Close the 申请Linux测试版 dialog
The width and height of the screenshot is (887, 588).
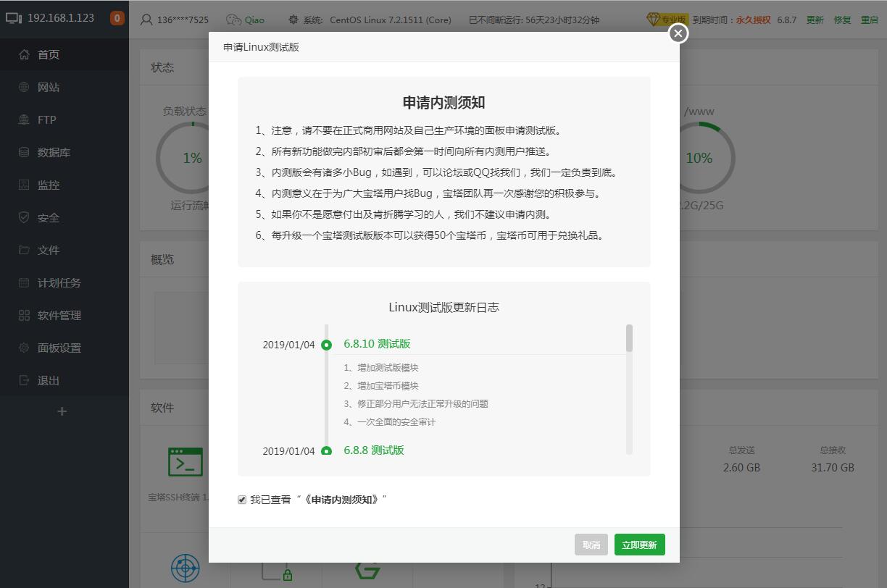coord(678,33)
